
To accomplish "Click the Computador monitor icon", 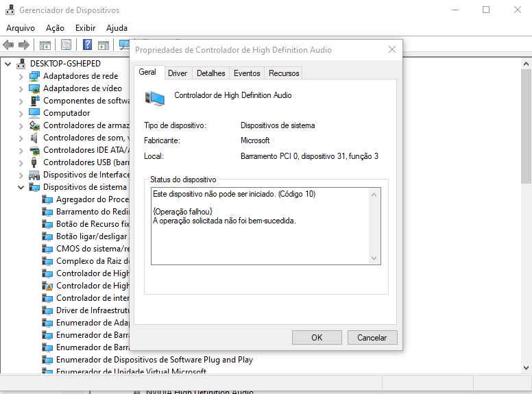I will click(34, 113).
